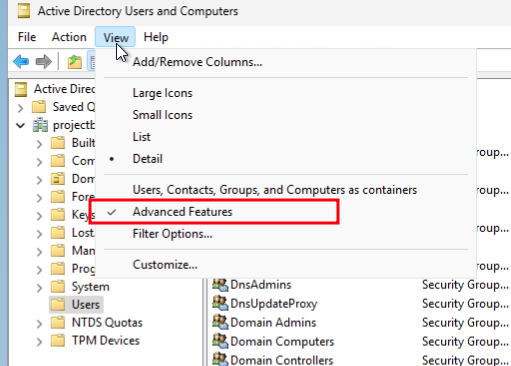Expand the NTDS Quotas node
The image size is (511, 366).
tap(39, 324)
